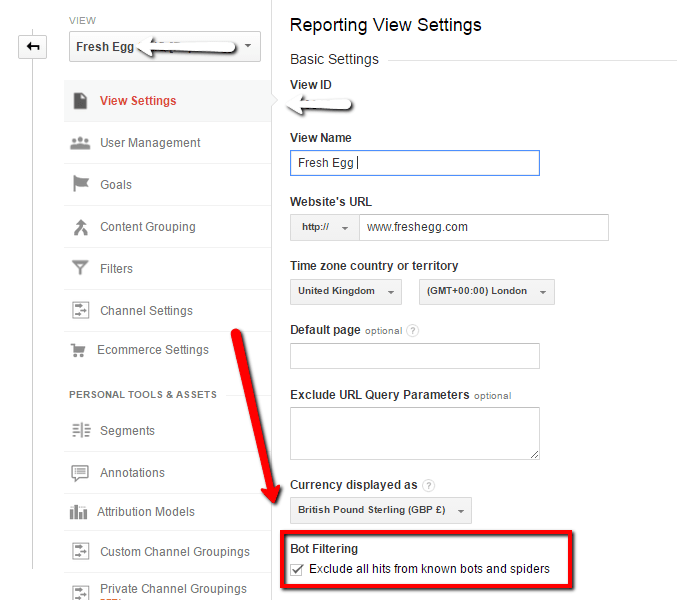Open the (GMT+00:00) London time zone dropdown

[487, 292]
